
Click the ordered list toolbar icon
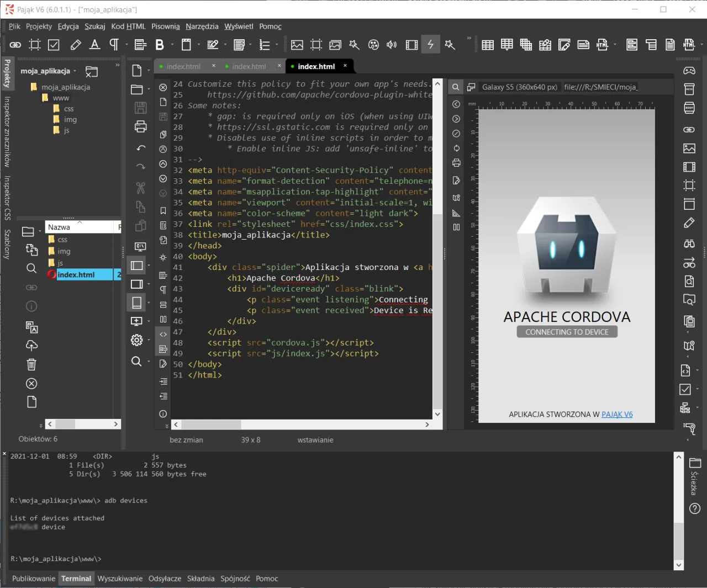coord(265,45)
